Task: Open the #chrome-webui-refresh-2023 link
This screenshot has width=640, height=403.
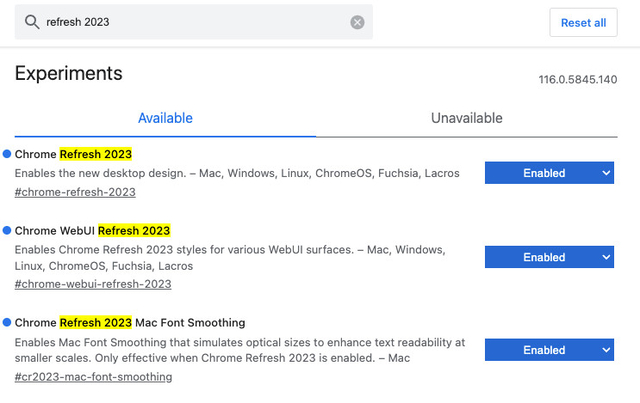Action: [93, 284]
